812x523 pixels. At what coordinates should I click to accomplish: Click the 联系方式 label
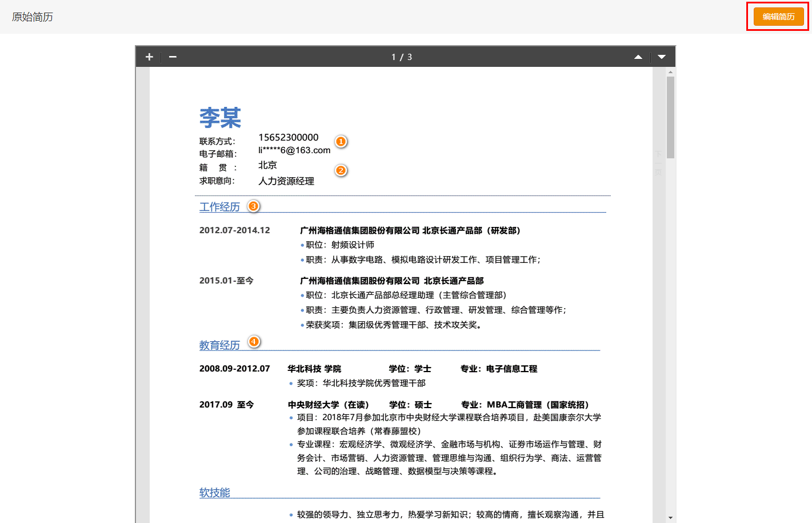coord(217,141)
